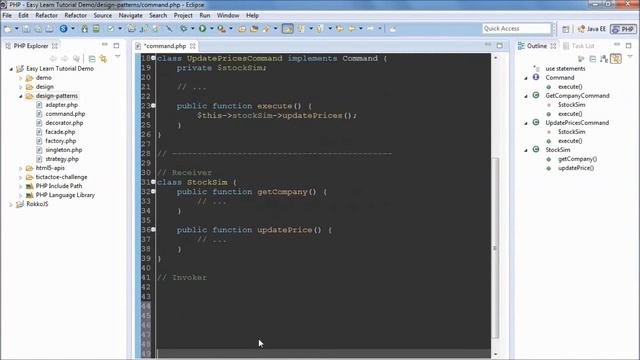The width and height of the screenshot is (640, 360).
Task: Toggle Link with Editor in PHP Explorer
Action: point(103,59)
